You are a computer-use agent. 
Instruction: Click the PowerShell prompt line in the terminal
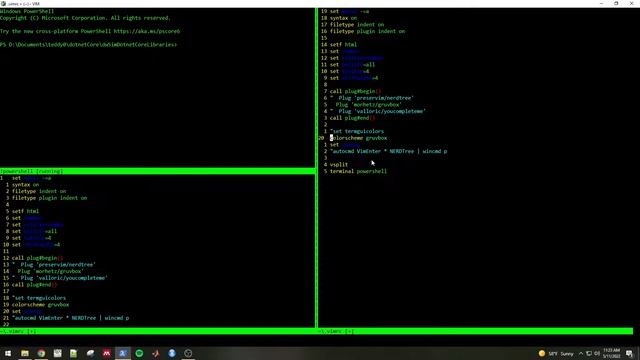(x=89, y=44)
